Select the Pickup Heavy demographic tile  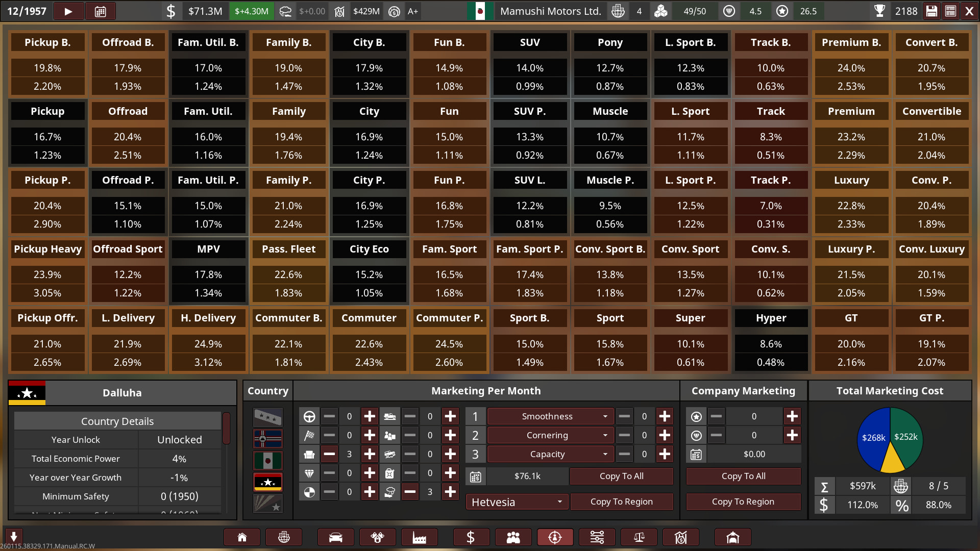tap(47, 249)
